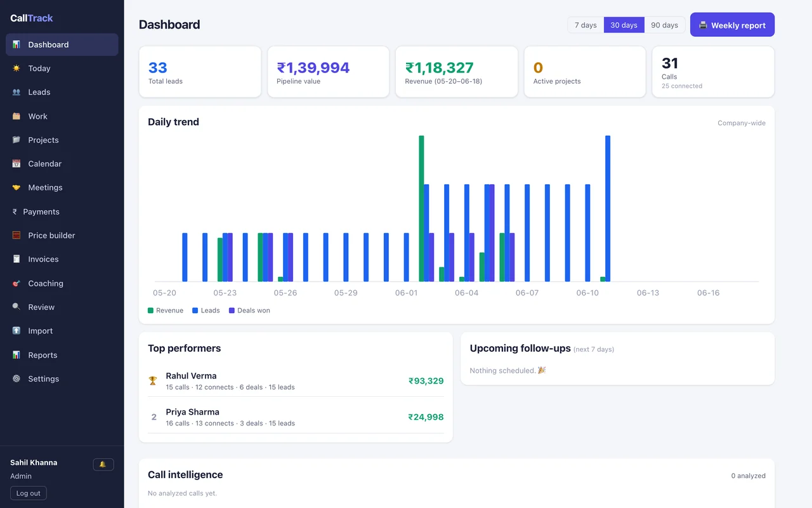Generate the Weekly report
The height and width of the screenshot is (508, 812).
coord(732,25)
